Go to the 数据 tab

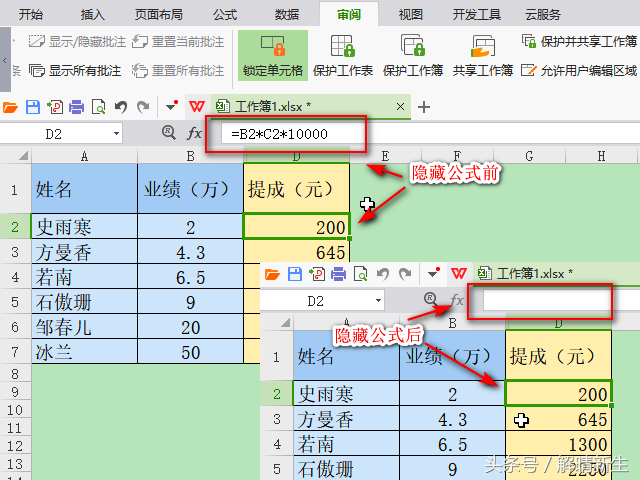287,15
